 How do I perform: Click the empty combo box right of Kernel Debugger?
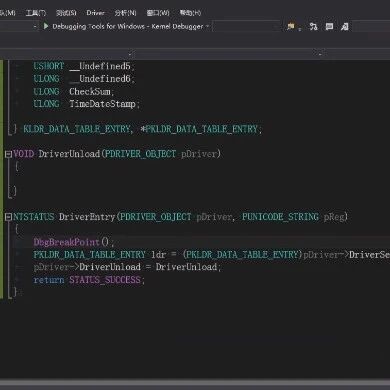[x=246, y=26]
